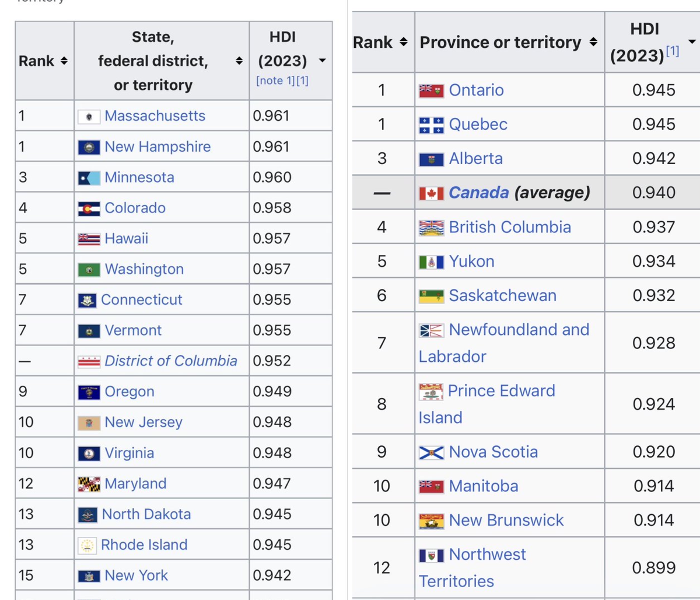Screen dimensions: 700x600
Task: Open the [note 1] footnote link
Action: point(275,81)
